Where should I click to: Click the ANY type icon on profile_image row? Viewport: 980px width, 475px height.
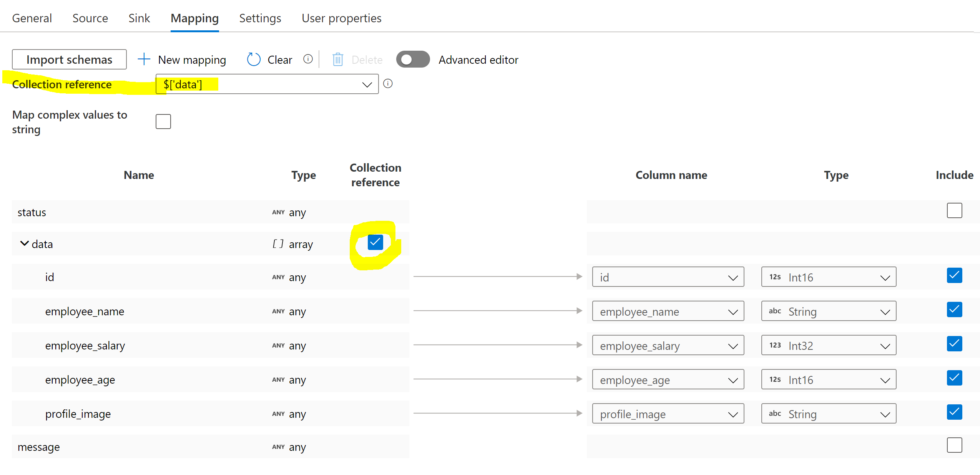(278, 414)
